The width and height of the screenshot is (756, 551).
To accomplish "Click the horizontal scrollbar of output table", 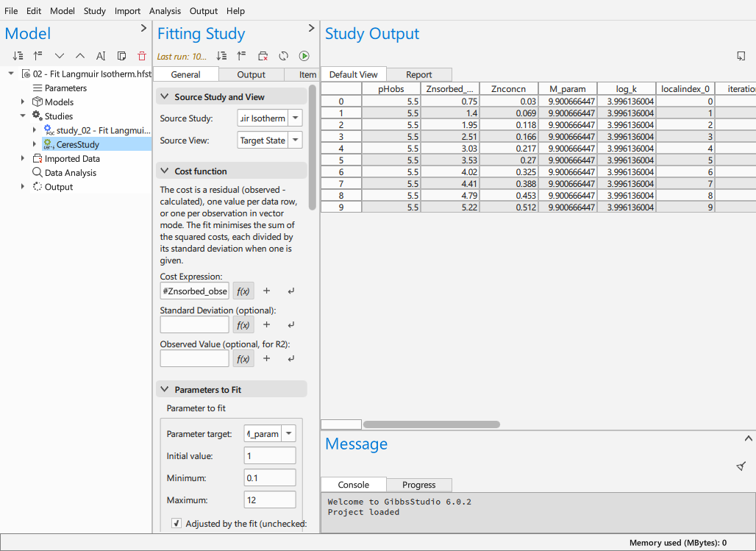I will pos(432,424).
